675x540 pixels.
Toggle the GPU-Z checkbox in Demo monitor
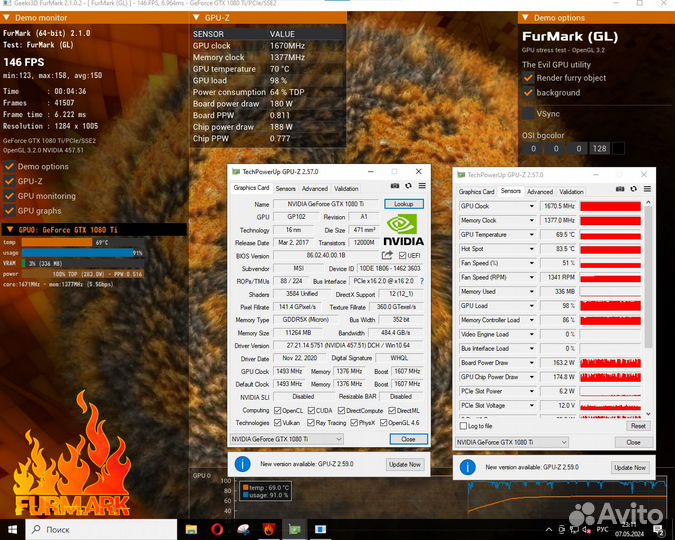(x=9, y=181)
